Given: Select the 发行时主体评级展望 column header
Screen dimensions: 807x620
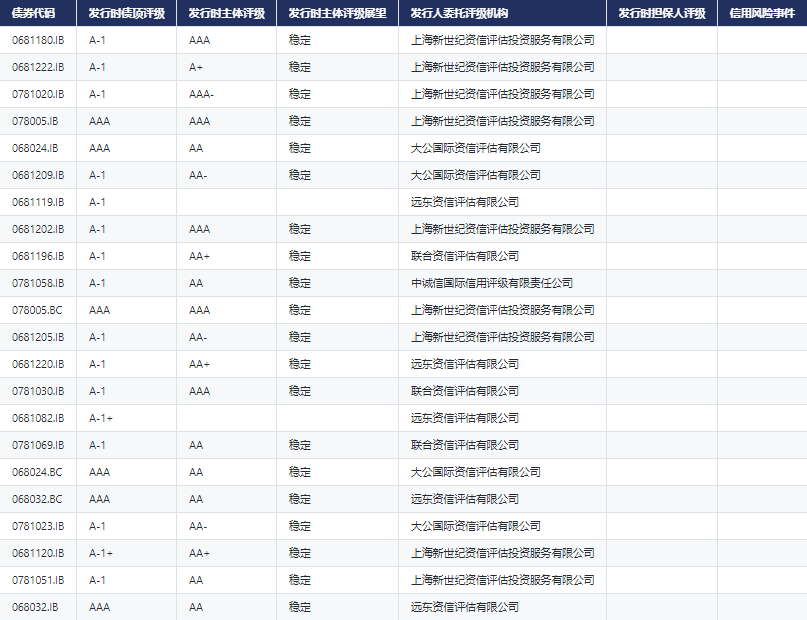Looking at the screenshot, I should (x=337, y=13).
